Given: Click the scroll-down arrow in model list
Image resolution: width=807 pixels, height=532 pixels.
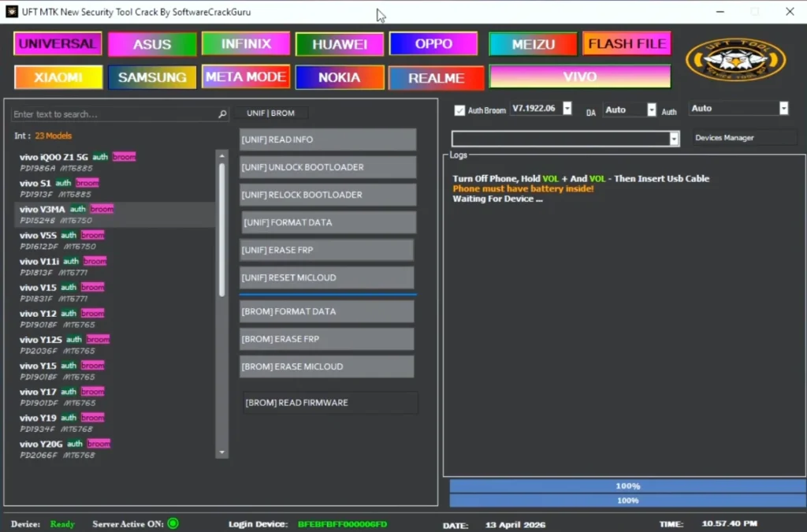Looking at the screenshot, I should tap(222, 452).
